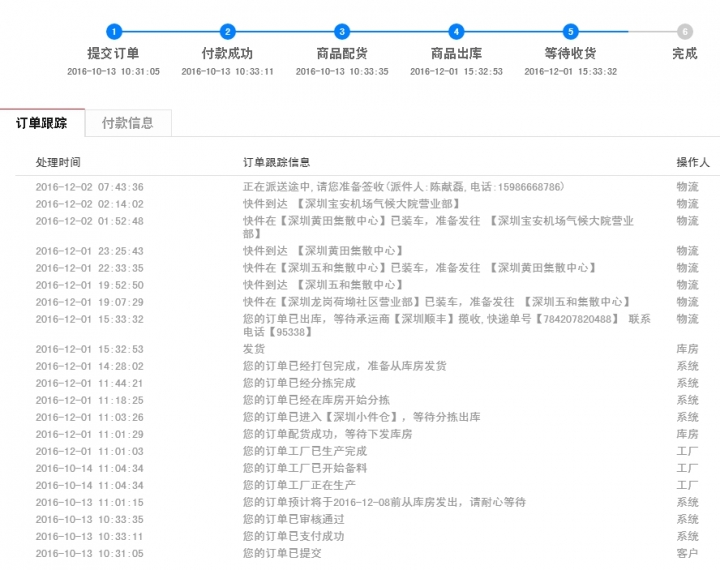Click the 您的订单已经打包完成 entry
The image size is (720, 570).
pos(345,366)
